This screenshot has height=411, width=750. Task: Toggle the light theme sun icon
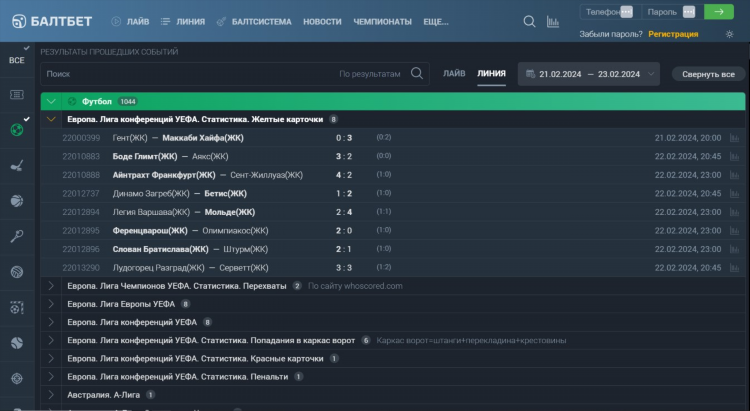click(x=729, y=34)
